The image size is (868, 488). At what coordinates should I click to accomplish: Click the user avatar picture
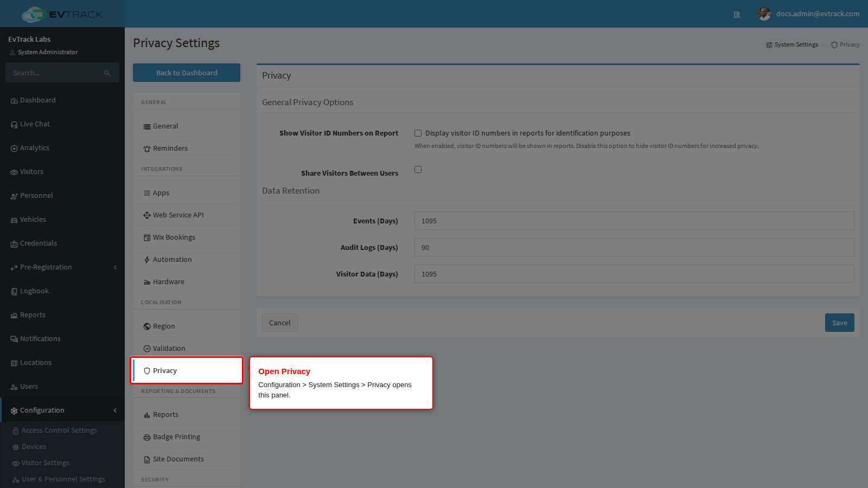764,14
